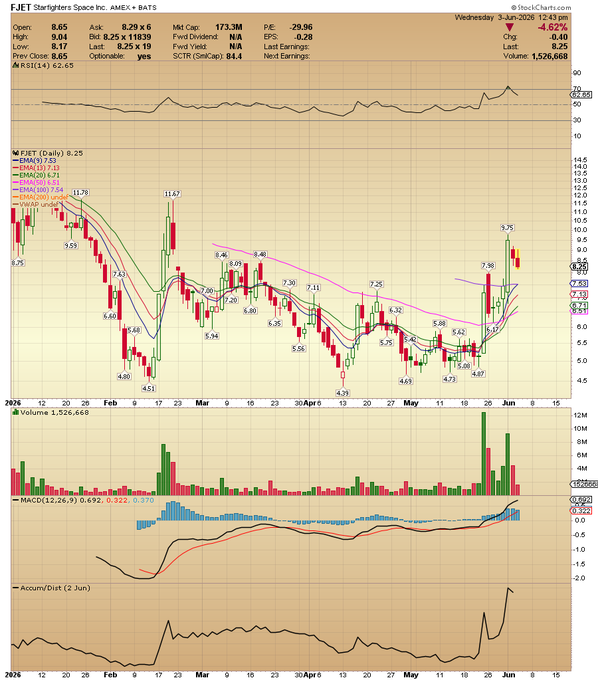Click the VWAP undef legend entry

click(36, 204)
